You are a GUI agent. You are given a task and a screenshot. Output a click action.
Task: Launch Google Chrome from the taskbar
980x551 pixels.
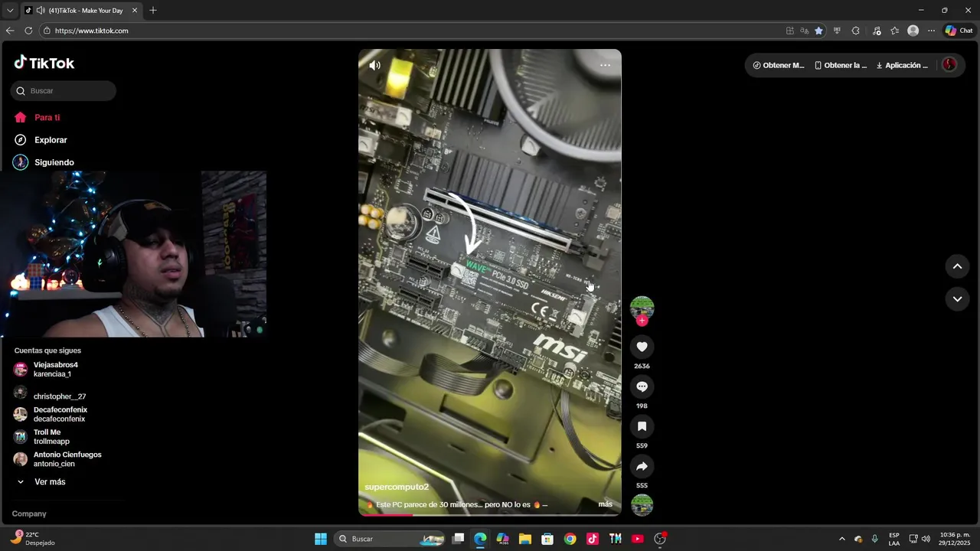coord(570,539)
